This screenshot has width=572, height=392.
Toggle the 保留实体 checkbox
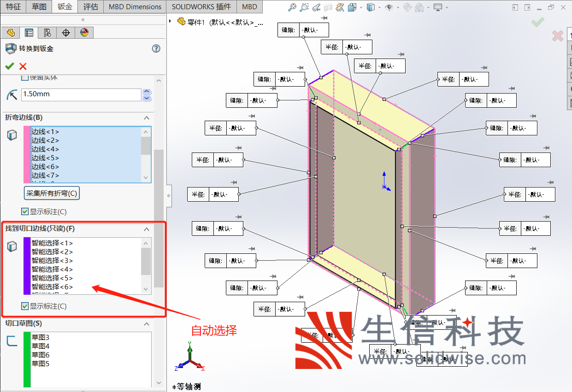point(25,77)
